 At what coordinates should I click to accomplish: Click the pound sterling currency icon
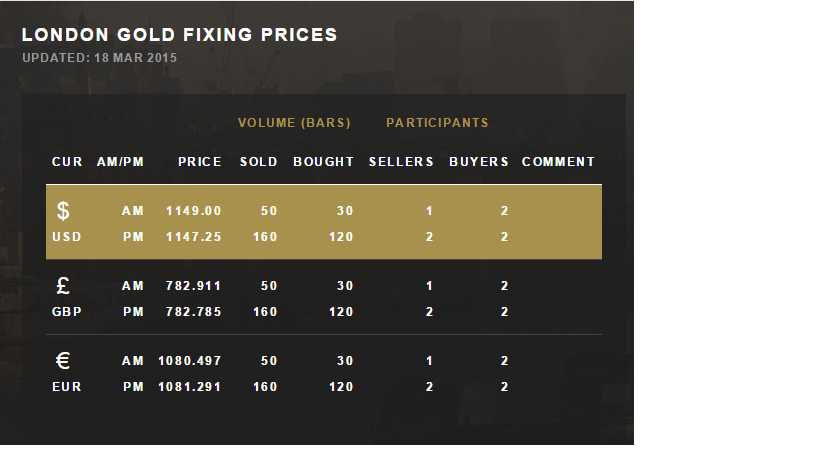coord(63,286)
